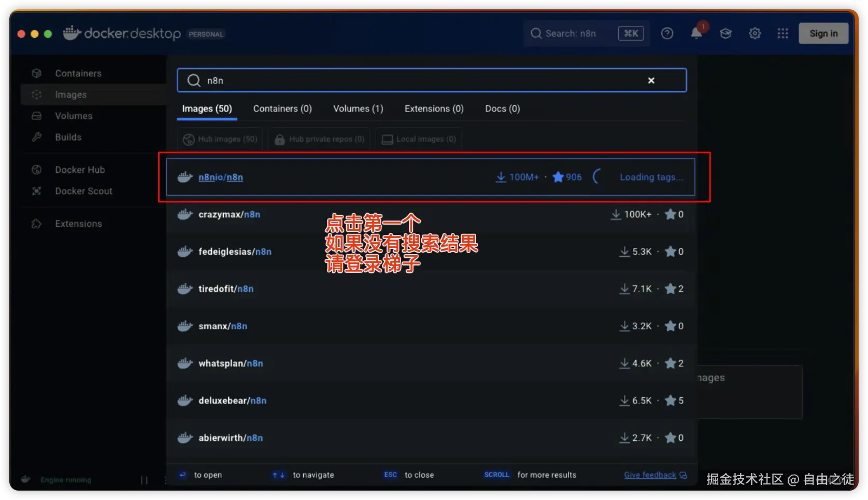The image size is (868, 500).
Task: Click the 100K+ download count for crazymax/n8n
Action: [x=637, y=214]
